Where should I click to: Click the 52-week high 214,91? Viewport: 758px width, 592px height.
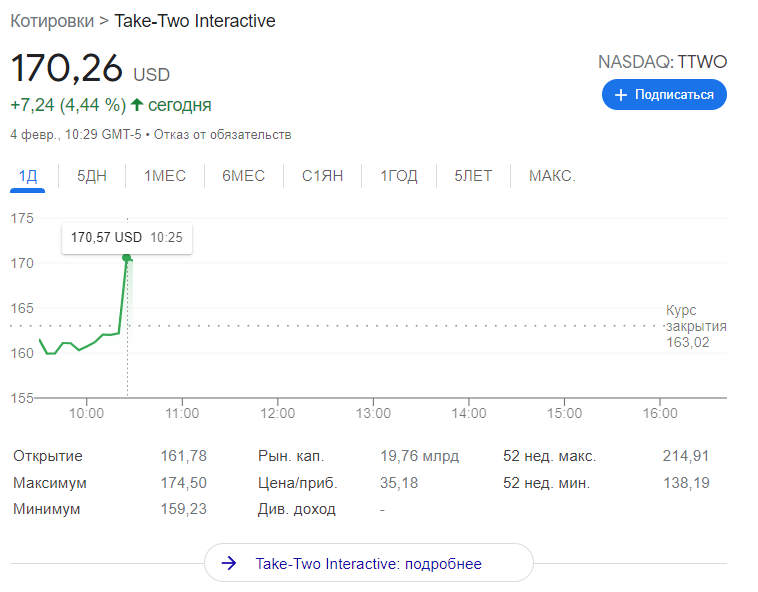pos(686,456)
